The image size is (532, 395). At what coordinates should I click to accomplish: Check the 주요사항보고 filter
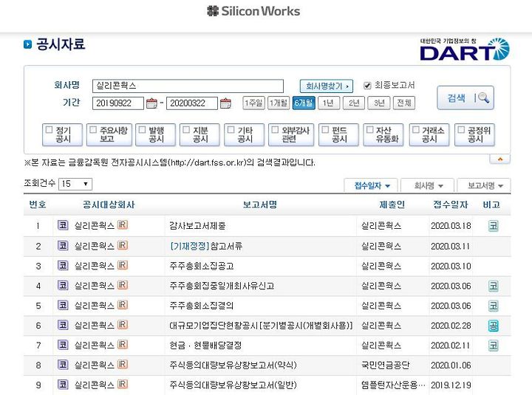(x=93, y=130)
